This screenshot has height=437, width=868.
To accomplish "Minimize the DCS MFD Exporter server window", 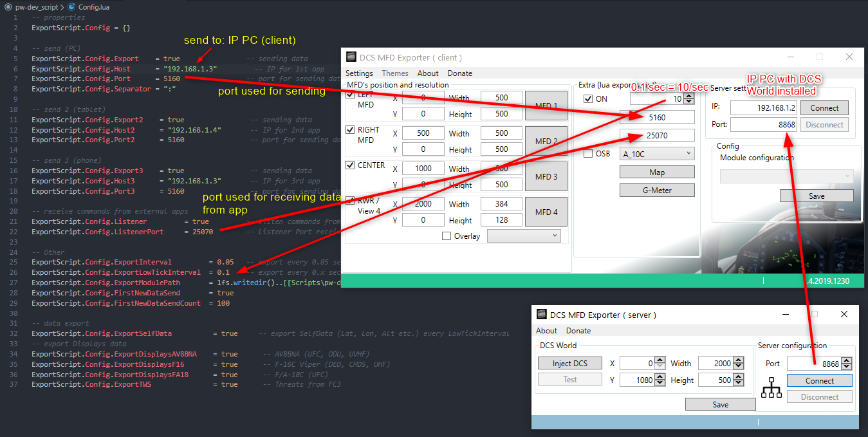I will pyautogui.click(x=785, y=314).
